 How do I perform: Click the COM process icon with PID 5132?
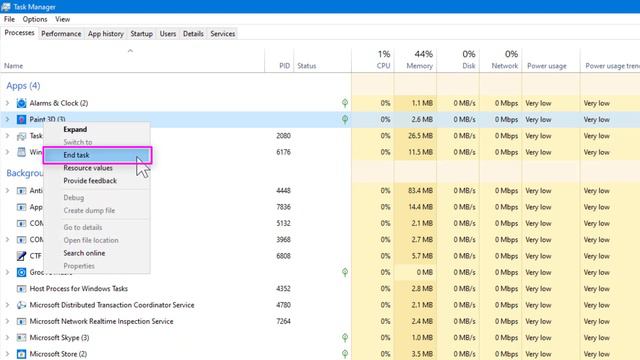coord(21,223)
